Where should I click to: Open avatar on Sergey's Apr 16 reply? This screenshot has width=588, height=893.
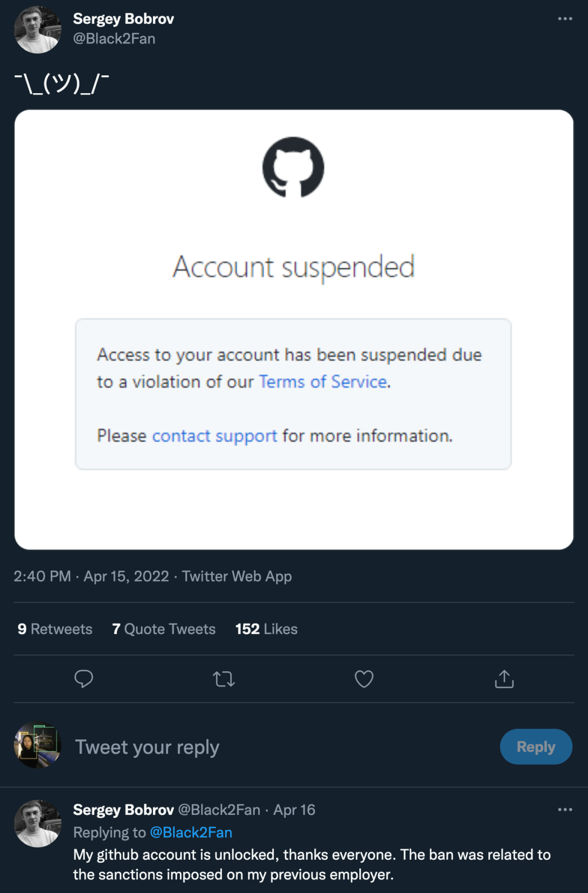click(38, 823)
